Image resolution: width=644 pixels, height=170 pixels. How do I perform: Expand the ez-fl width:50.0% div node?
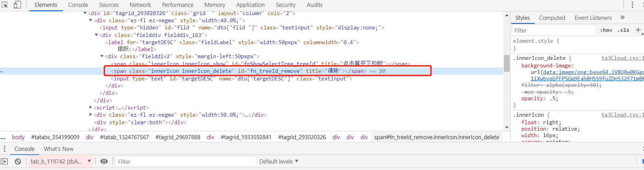[x=91, y=115]
